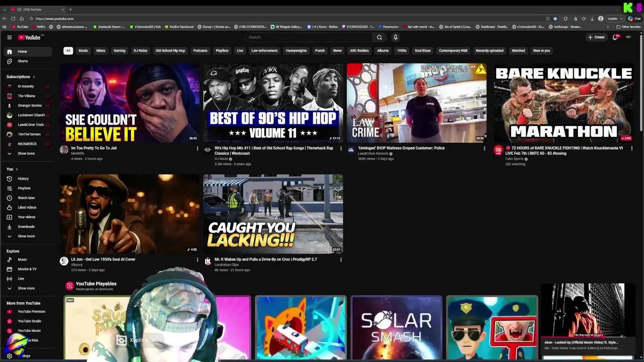The image size is (644, 362).
Task: Open Movies & TV under Explore
Action: 29,269
